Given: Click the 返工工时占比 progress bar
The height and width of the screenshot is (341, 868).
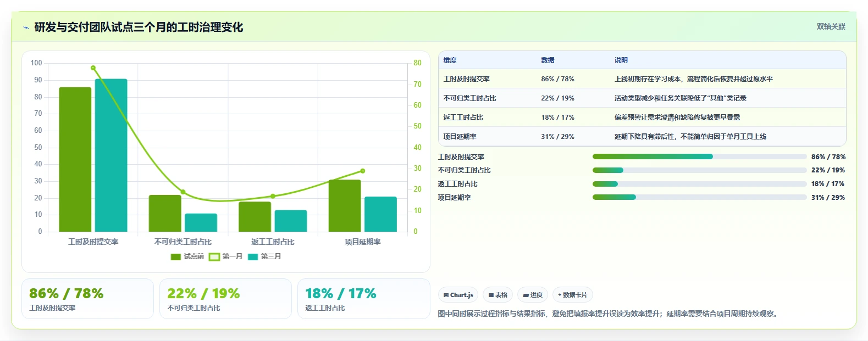Looking at the screenshot, I should point(699,184).
